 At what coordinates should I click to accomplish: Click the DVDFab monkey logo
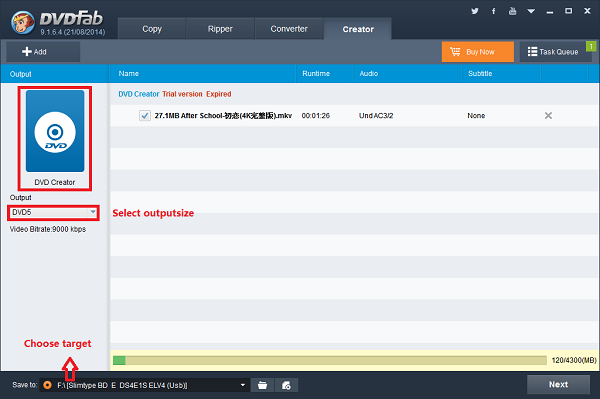(x=23, y=22)
